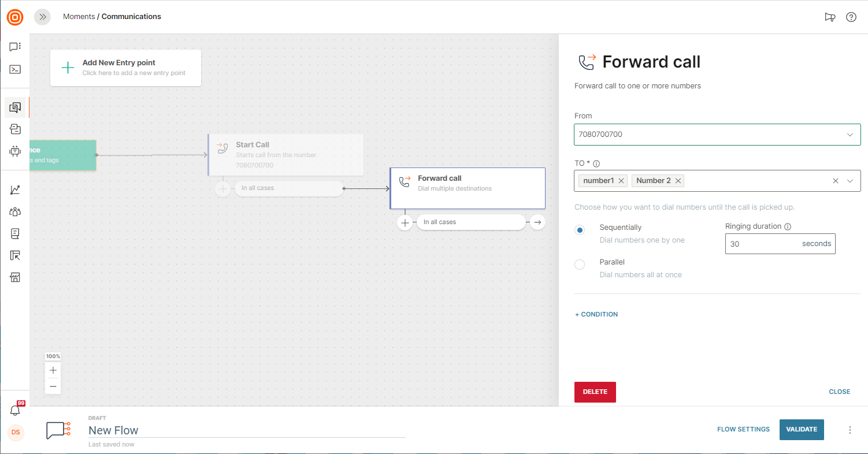Remove number1 tag from TO field
Image resolution: width=868 pixels, height=454 pixels.
tap(621, 181)
